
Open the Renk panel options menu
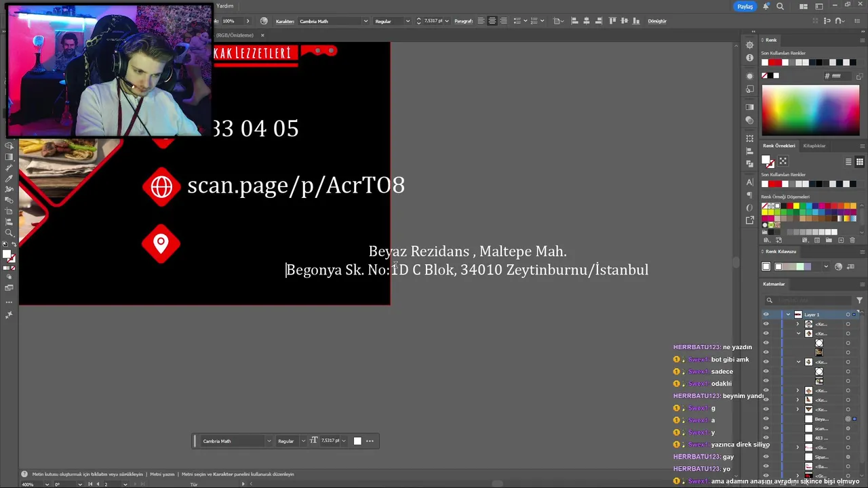[x=862, y=40]
